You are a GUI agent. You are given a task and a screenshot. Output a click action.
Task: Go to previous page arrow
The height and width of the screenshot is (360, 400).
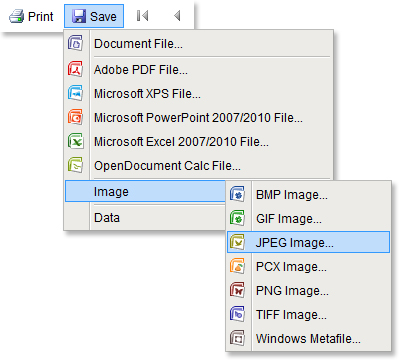click(x=177, y=16)
